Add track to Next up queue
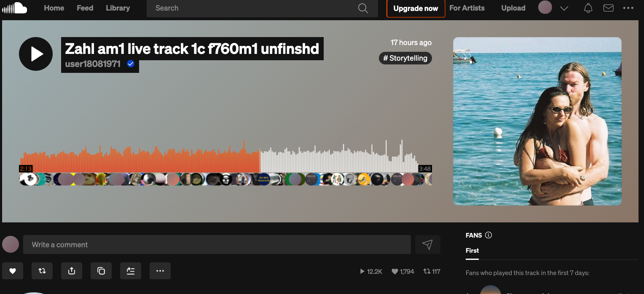Image resolution: width=644 pixels, height=294 pixels. (x=131, y=271)
